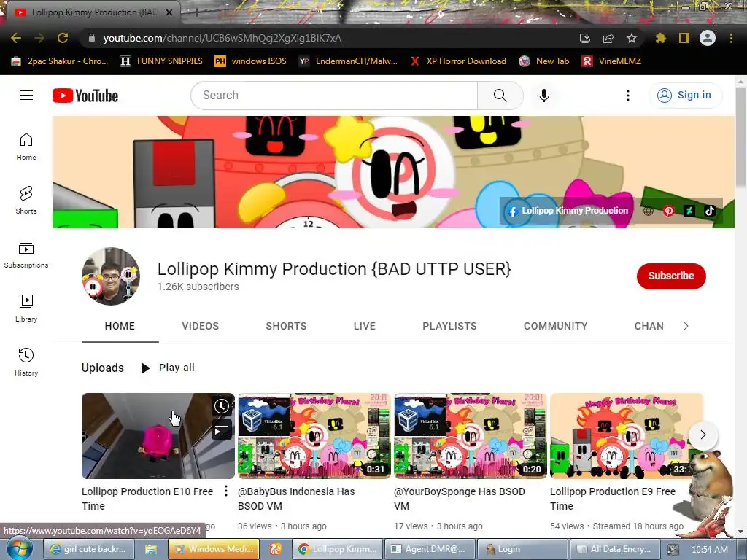Open @BabyBus Indonesia Has BSOD VM thumbnail
The width and height of the screenshot is (747, 560).
(x=314, y=436)
